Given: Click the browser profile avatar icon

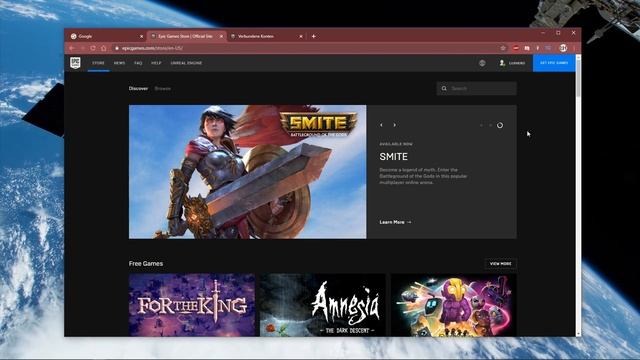Looking at the screenshot, I should click(x=563, y=48).
